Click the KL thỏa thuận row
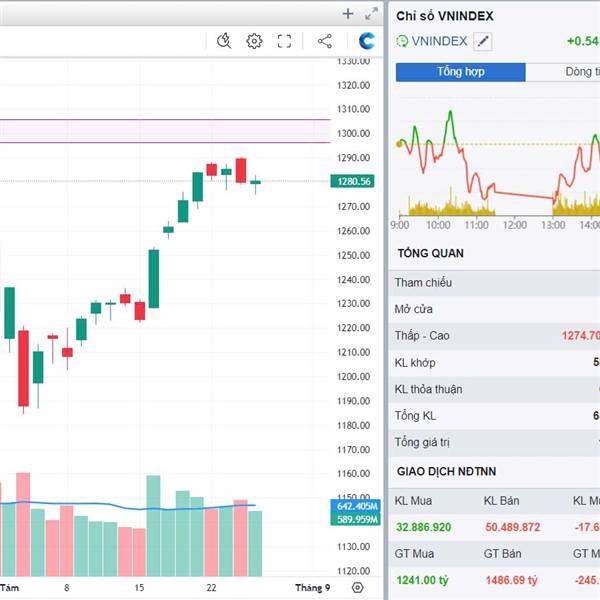This screenshot has width=600, height=600. pos(494,389)
